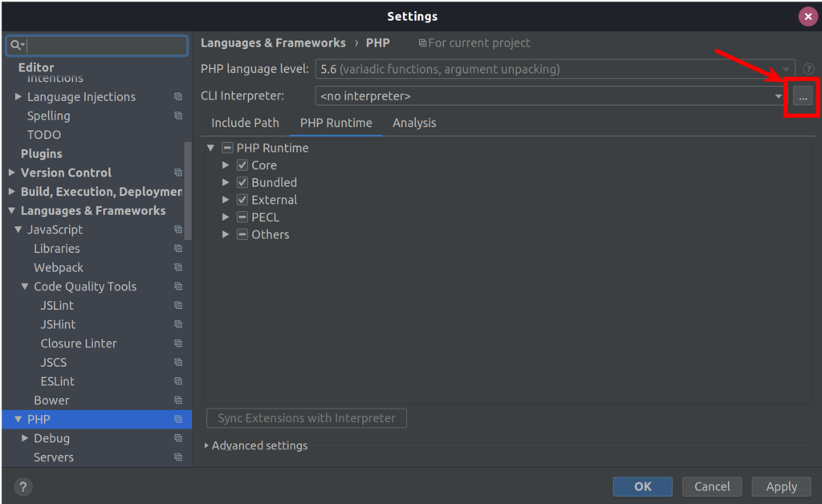Click the help icon beside PHP language level
Image resolution: width=822 pixels, height=504 pixels.
pyautogui.click(x=808, y=69)
